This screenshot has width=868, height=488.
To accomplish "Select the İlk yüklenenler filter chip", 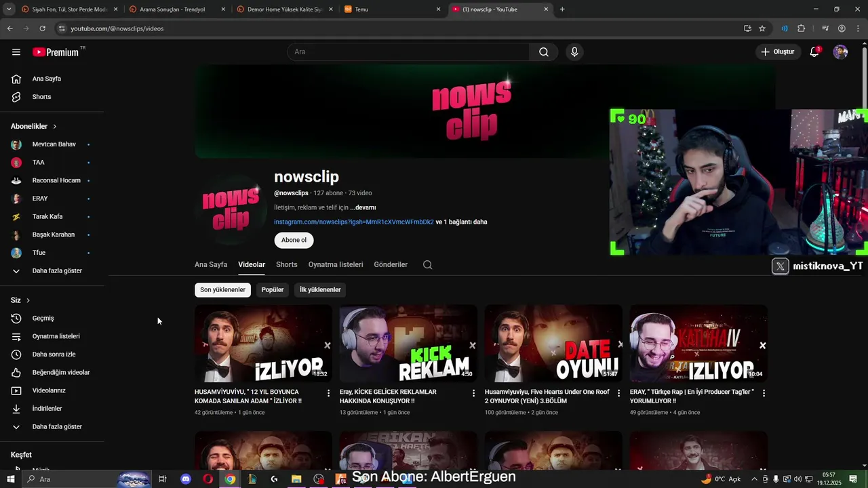I will 320,290.
